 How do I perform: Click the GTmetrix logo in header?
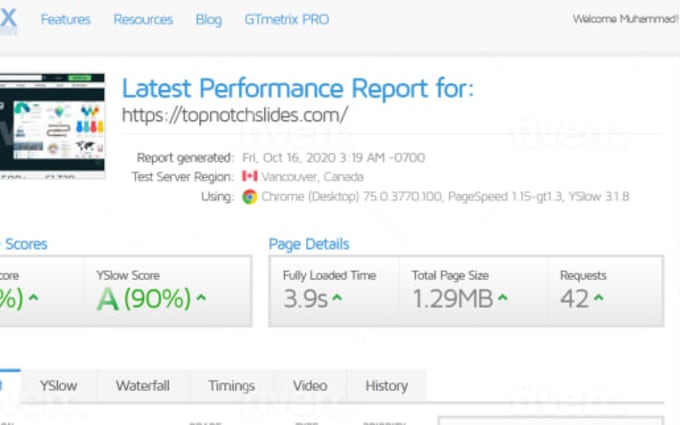(8, 21)
